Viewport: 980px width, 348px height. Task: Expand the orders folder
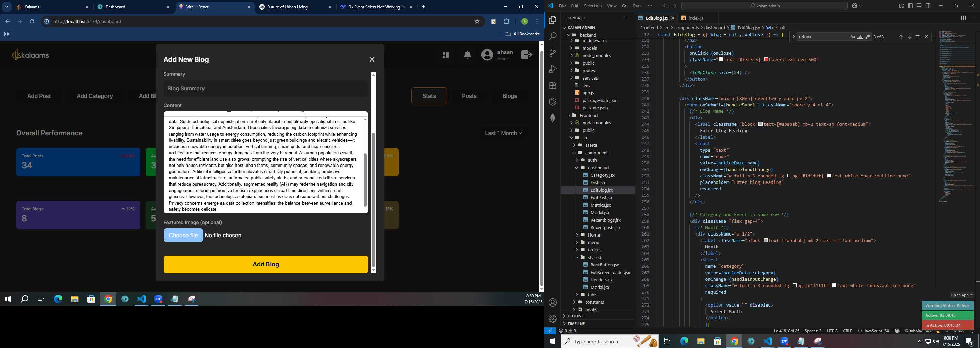click(x=598, y=250)
